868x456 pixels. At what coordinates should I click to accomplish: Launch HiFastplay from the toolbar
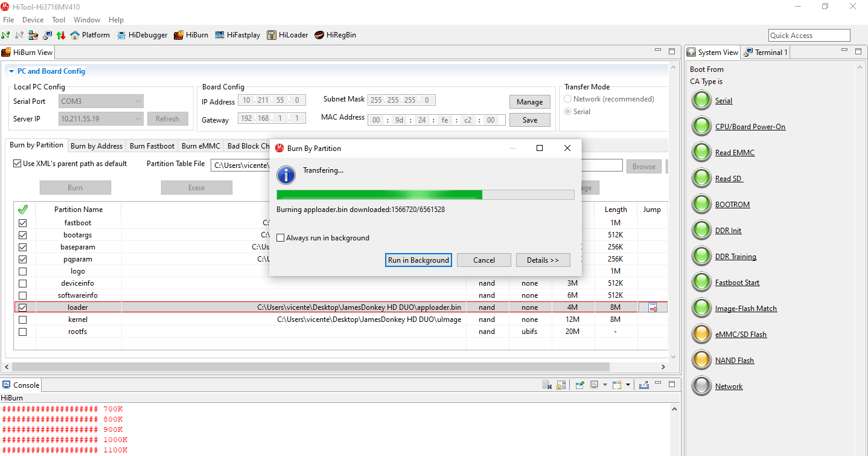(x=237, y=35)
